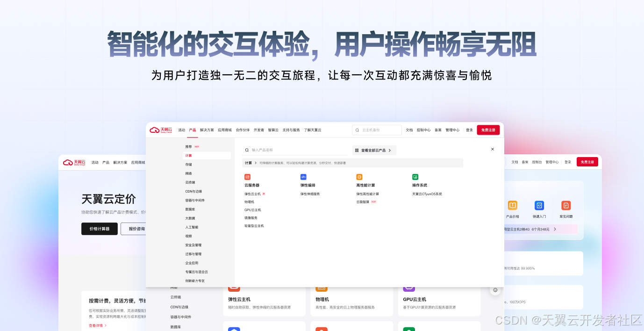Screen dimensions: 644x331
Task: Click the blue 弹性编排 waveform icon
Action: 303,177
